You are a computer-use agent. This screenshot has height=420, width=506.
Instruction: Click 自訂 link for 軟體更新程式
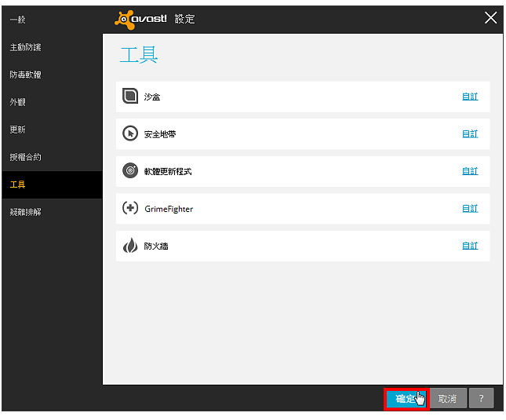(470, 171)
